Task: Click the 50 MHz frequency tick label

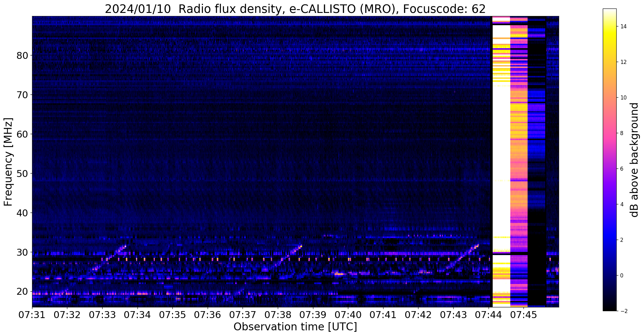Action: [22, 174]
